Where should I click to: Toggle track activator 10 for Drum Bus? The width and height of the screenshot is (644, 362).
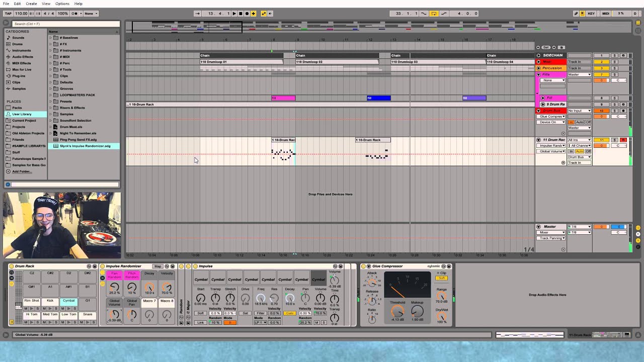pyautogui.click(x=601, y=111)
